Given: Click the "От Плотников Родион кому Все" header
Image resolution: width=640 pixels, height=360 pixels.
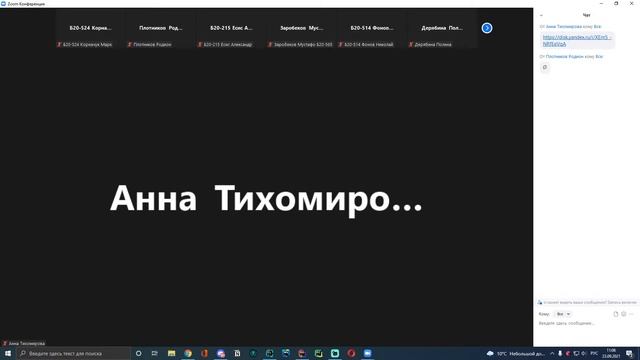Looking at the screenshot, I should tap(571, 57).
